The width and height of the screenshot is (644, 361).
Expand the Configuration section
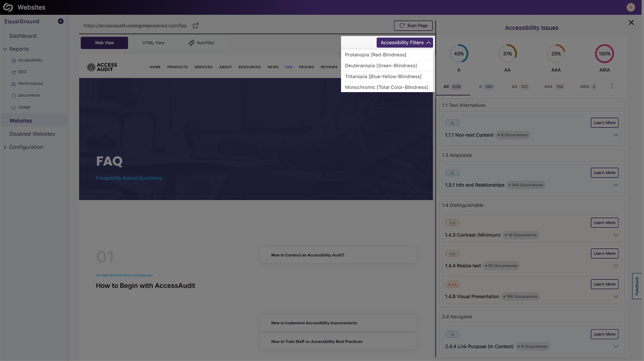click(5, 147)
